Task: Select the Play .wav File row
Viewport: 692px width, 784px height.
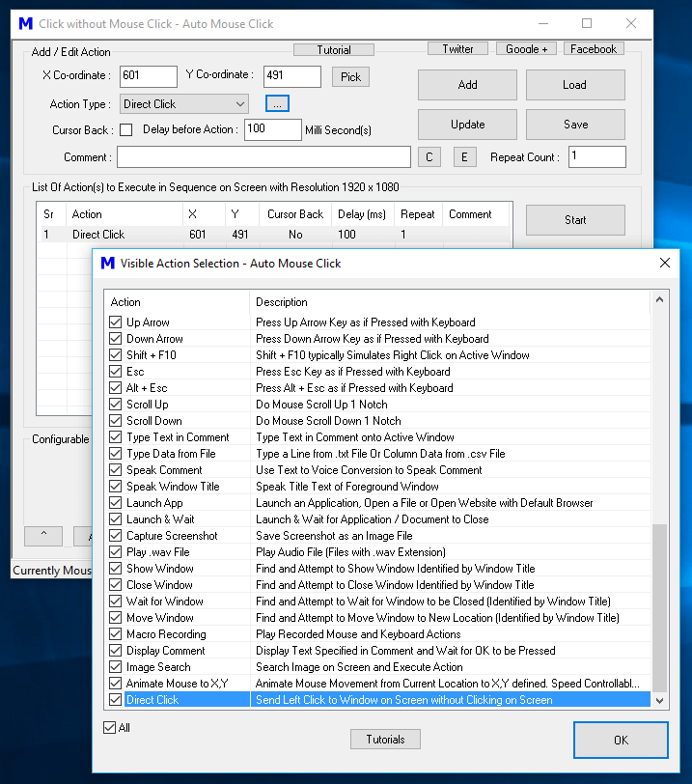Action: [377, 552]
